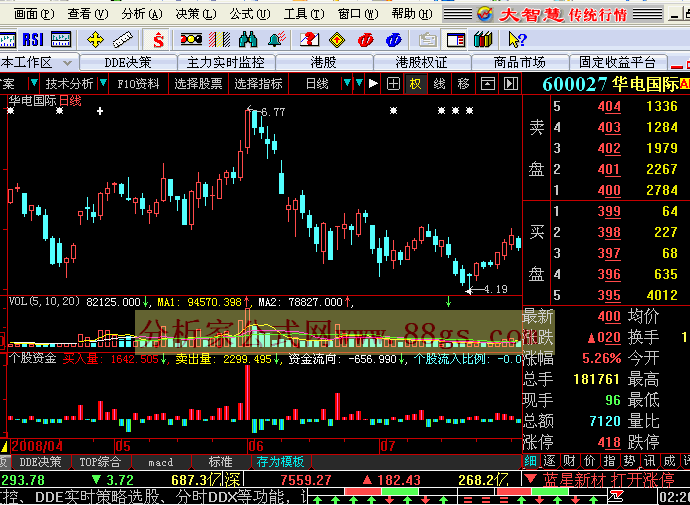Expand the second dropdown arrow after 日线
The image size is (690, 505).
(x=360, y=83)
